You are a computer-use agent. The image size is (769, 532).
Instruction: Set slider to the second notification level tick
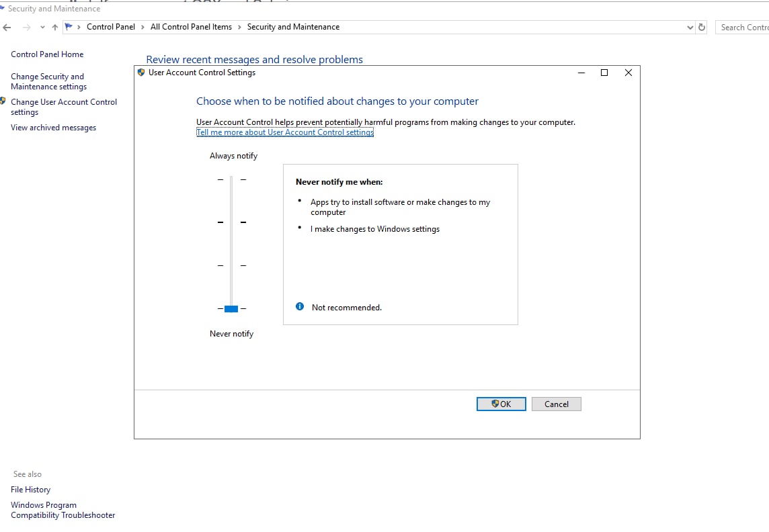[231, 222]
